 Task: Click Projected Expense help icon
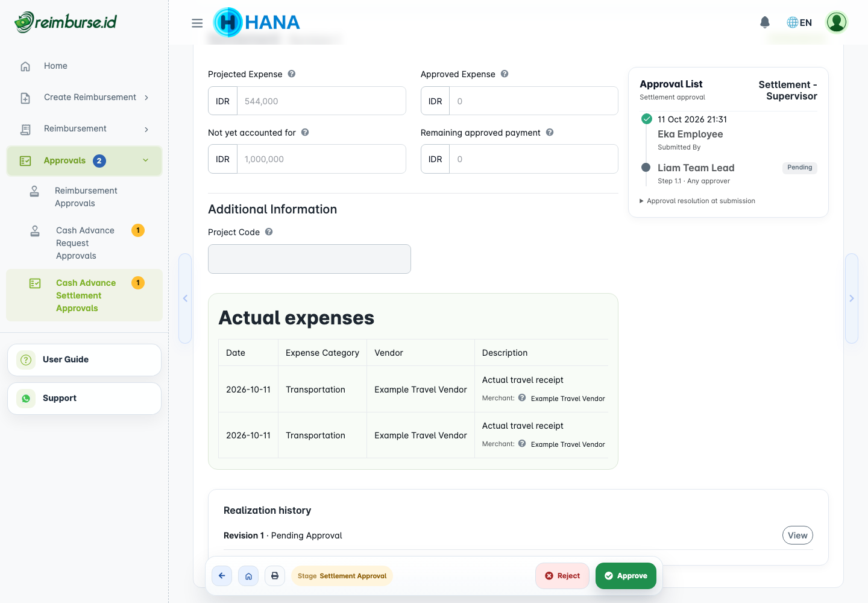[292, 74]
